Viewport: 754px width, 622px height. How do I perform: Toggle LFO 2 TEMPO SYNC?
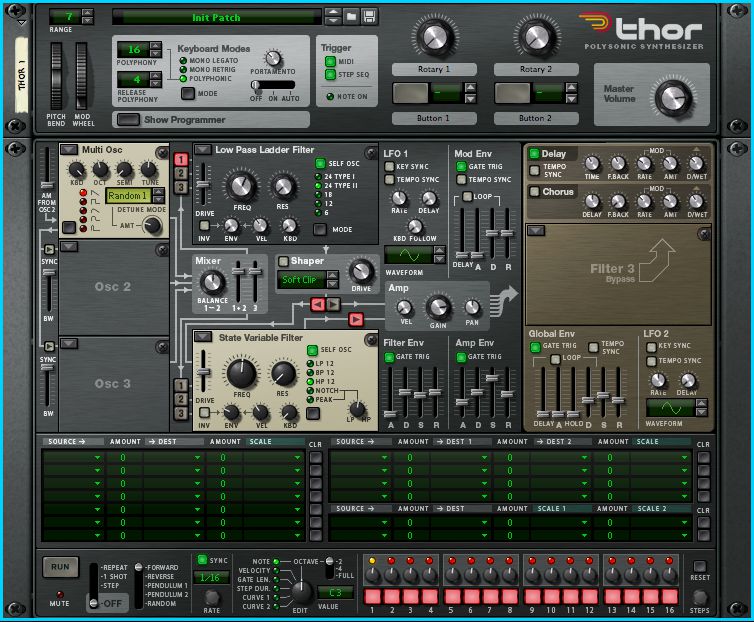pyautogui.click(x=652, y=361)
